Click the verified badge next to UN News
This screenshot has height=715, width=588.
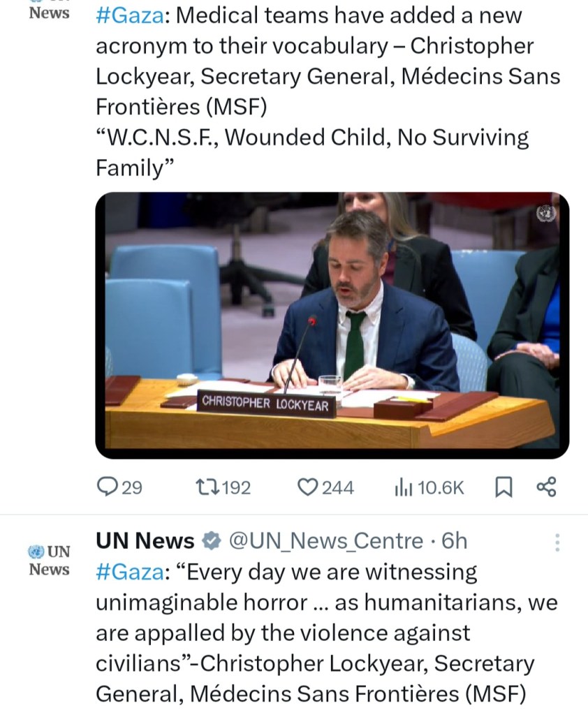(x=210, y=541)
